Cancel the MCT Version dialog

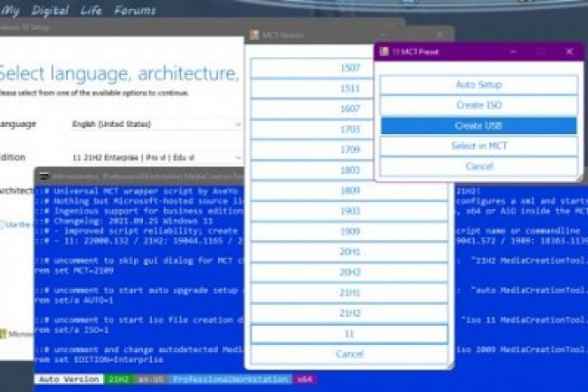point(348,354)
